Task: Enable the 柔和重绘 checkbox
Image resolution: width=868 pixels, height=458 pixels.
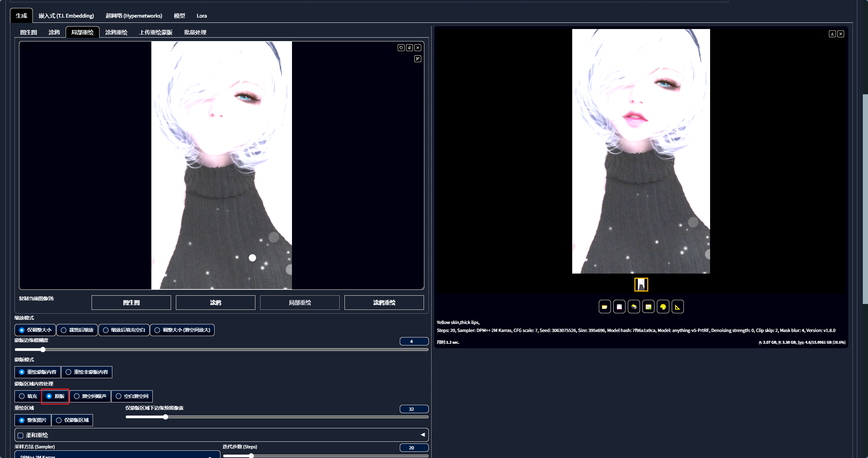Action: tap(20, 435)
